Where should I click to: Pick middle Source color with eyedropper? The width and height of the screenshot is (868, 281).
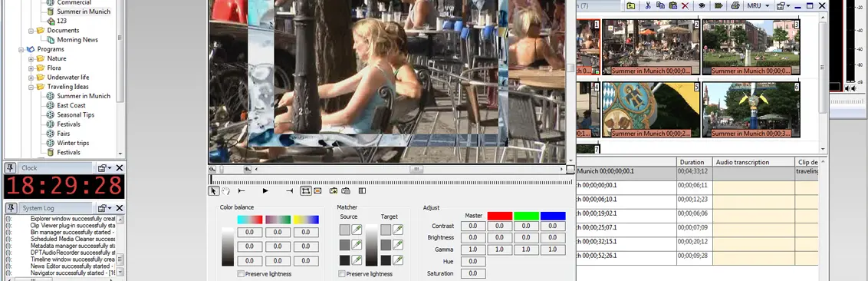[x=357, y=244]
